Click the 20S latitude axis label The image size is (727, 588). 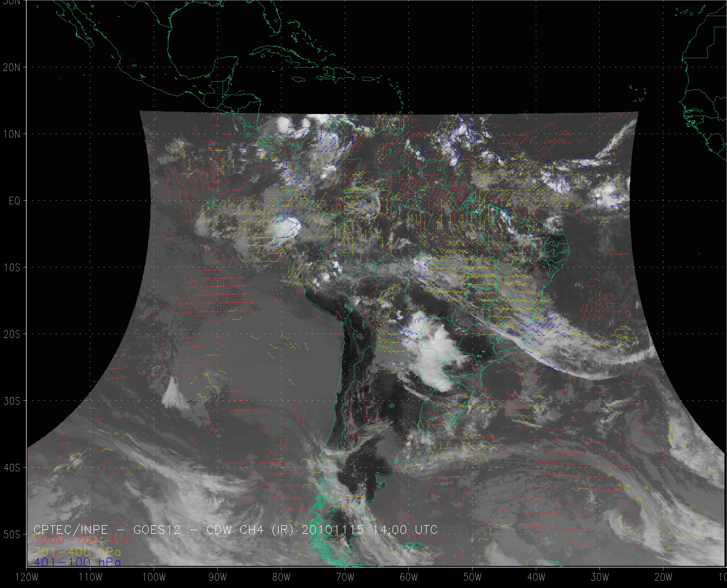[12, 334]
